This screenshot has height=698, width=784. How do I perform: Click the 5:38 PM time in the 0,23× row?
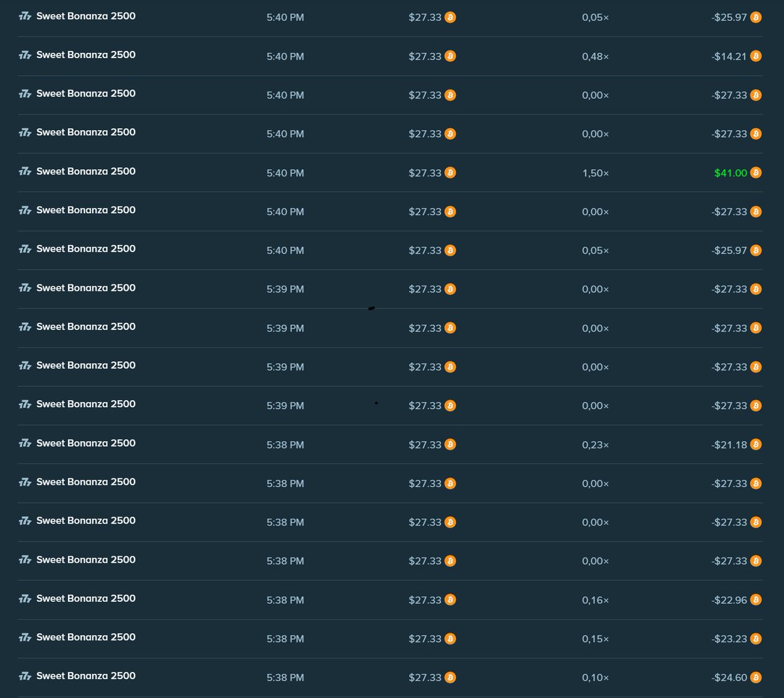coord(285,444)
